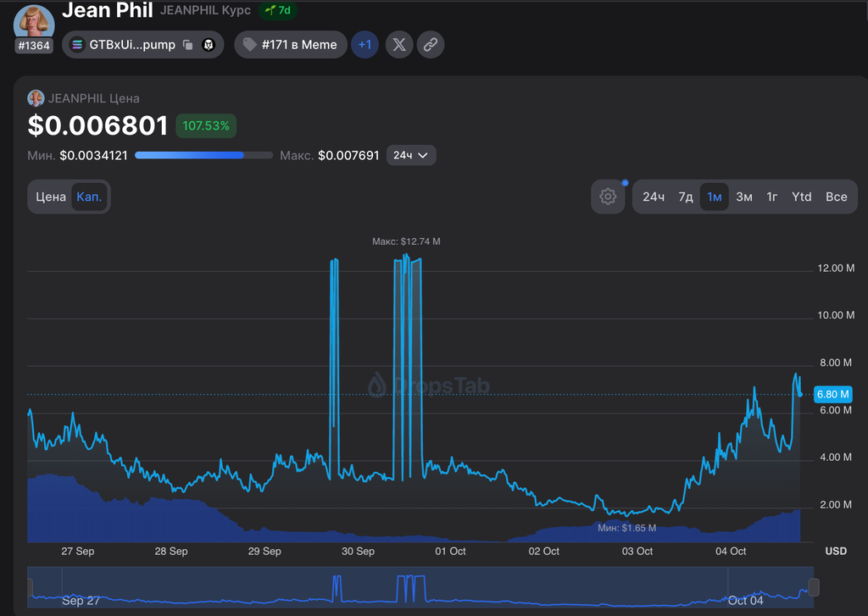The image size is (868, 616).
Task: Click the GTBxUi...pump address text
Action: (132, 45)
